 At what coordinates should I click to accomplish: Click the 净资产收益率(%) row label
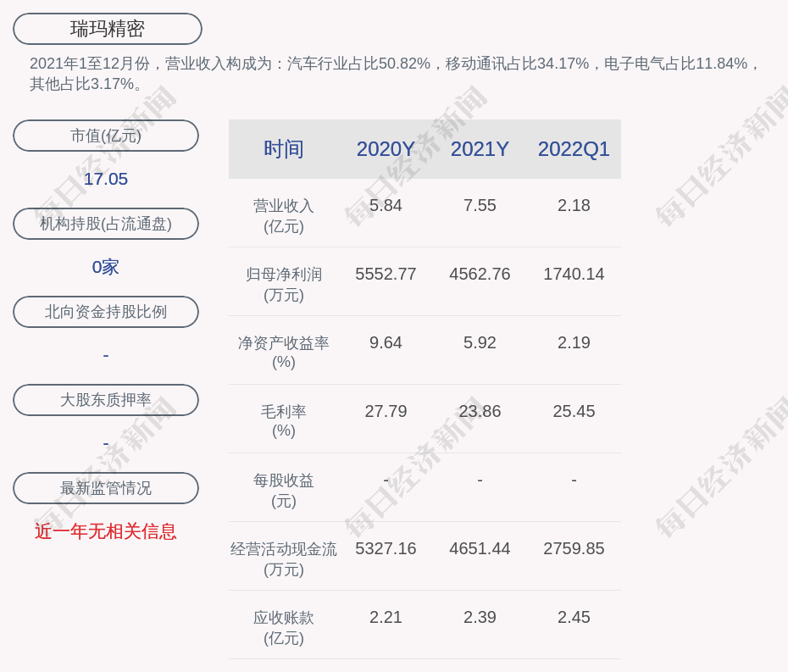[284, 353]
